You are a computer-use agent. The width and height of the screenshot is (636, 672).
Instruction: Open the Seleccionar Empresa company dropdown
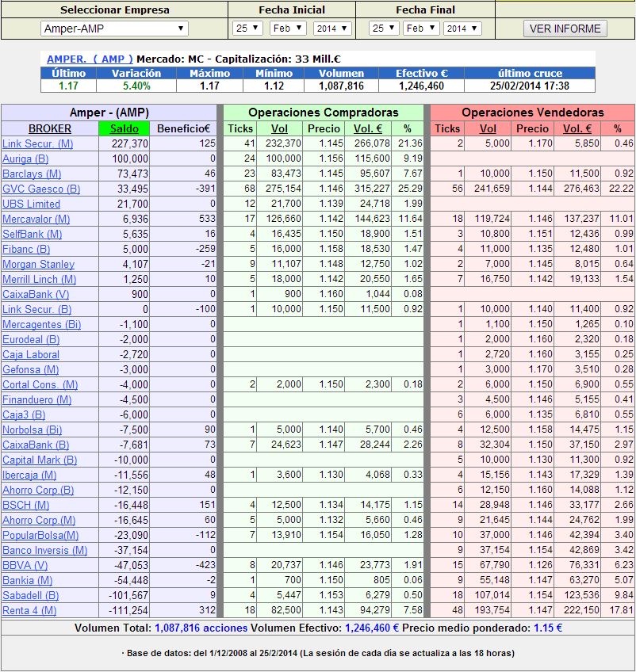tap(114, 29)
